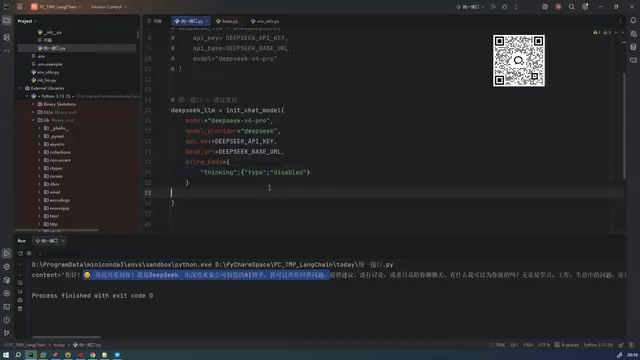
Task: Expand the Binary Skeletons folder
Action: click(33, 104)
